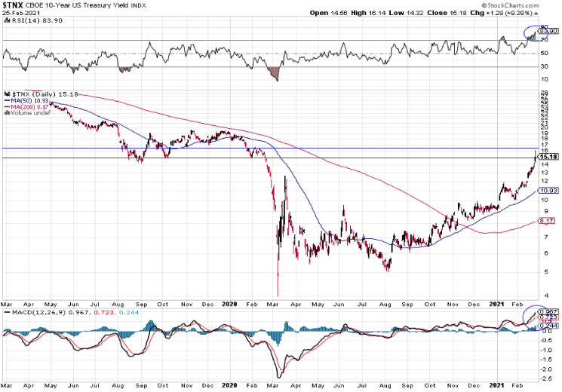Click the 2020 year marker above MACD panel
The height and width of the screenshot is (392, 562).
230,304
